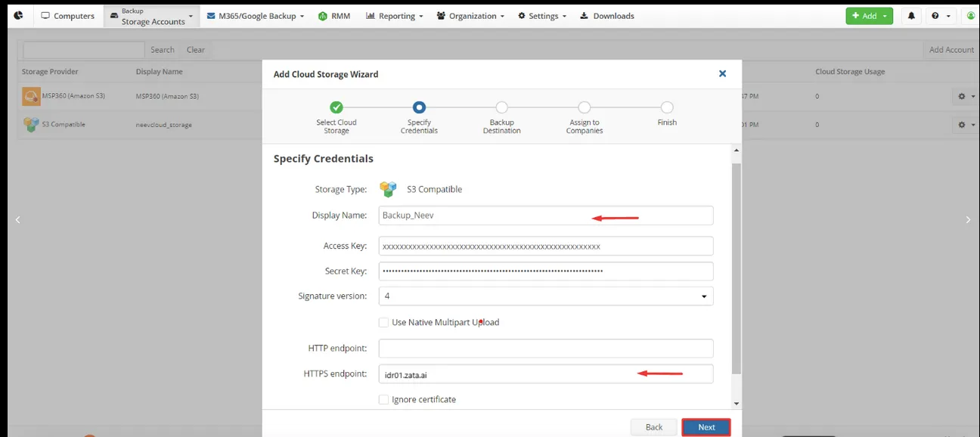The height and width of the screenshot is (437, 980).
Task: Click the next slide right arrow
Action: click(x=968, y=219)
